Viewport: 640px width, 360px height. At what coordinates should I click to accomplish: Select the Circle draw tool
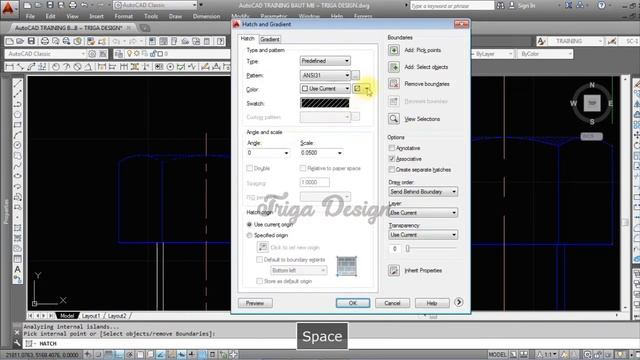click(18, 145)
